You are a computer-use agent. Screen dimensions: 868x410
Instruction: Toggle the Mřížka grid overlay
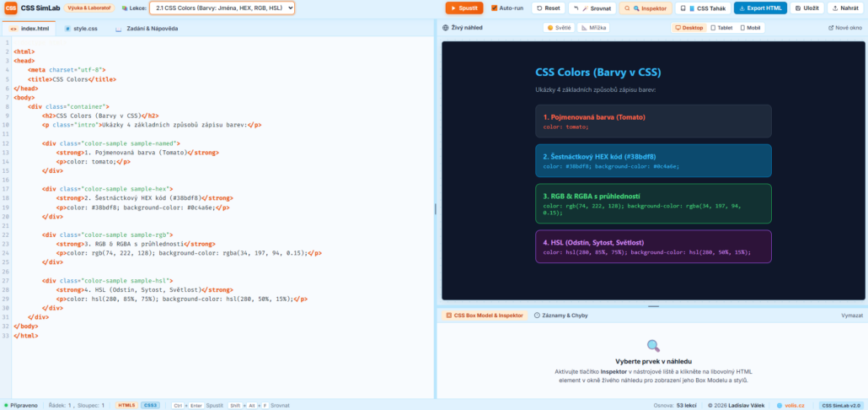[x=593, y=28]
